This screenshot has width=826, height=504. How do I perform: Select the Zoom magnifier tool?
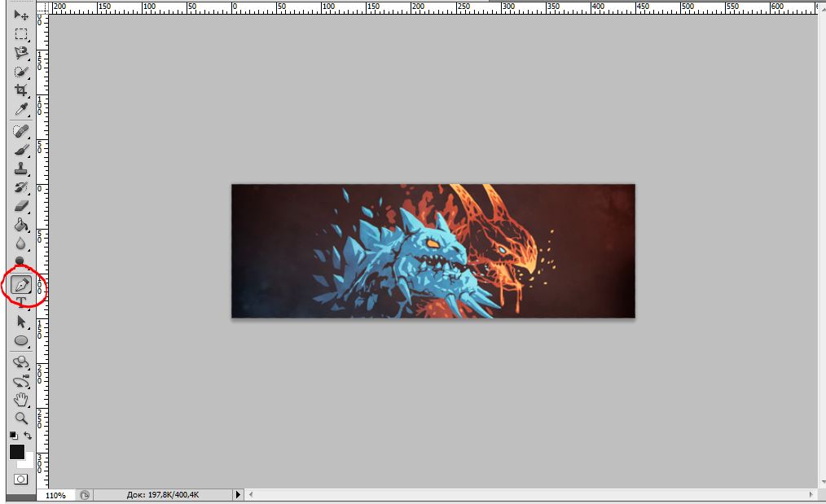coord(21,419)
